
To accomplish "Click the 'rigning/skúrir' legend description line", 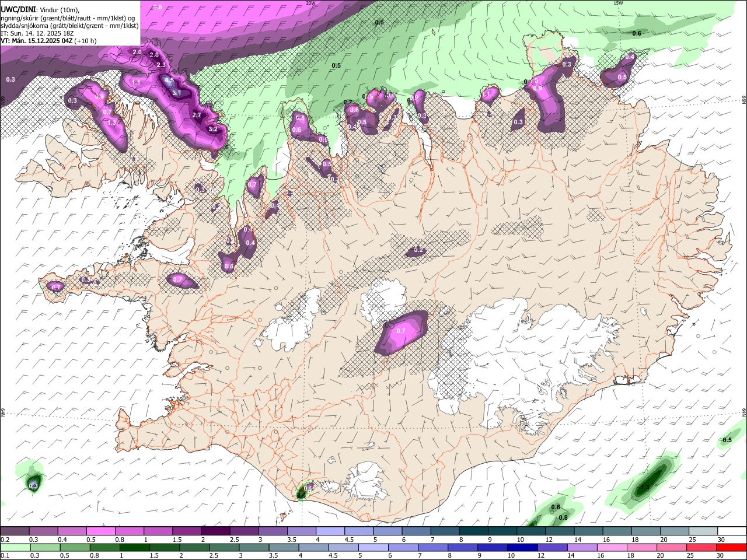I will pos(68,17).
